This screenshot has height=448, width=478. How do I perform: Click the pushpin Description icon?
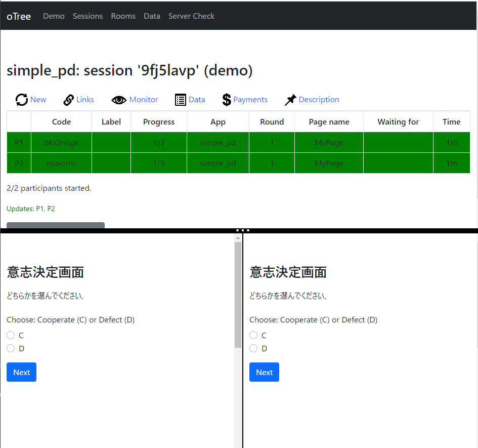tap(290, 100)
